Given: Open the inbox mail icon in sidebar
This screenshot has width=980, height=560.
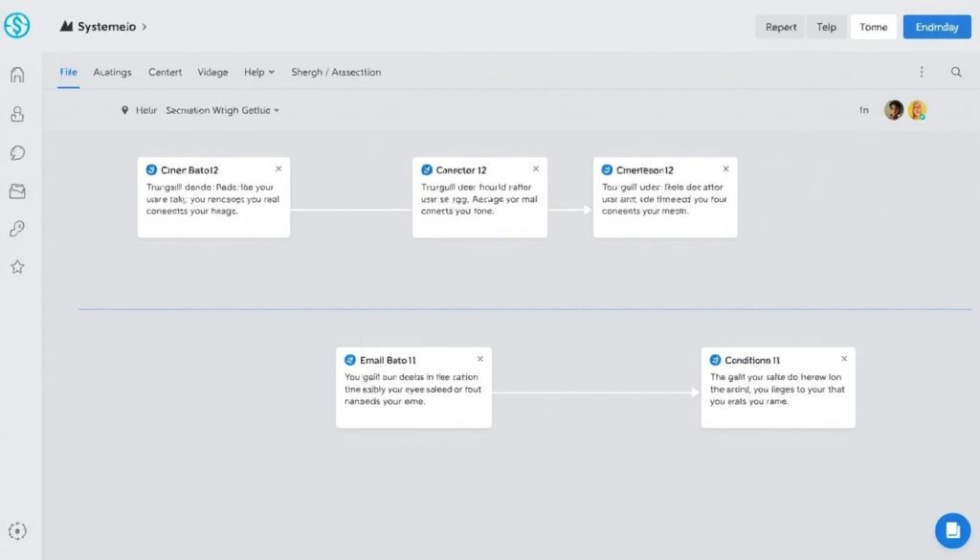Looking at the screenshot, I should click(17, 190).
